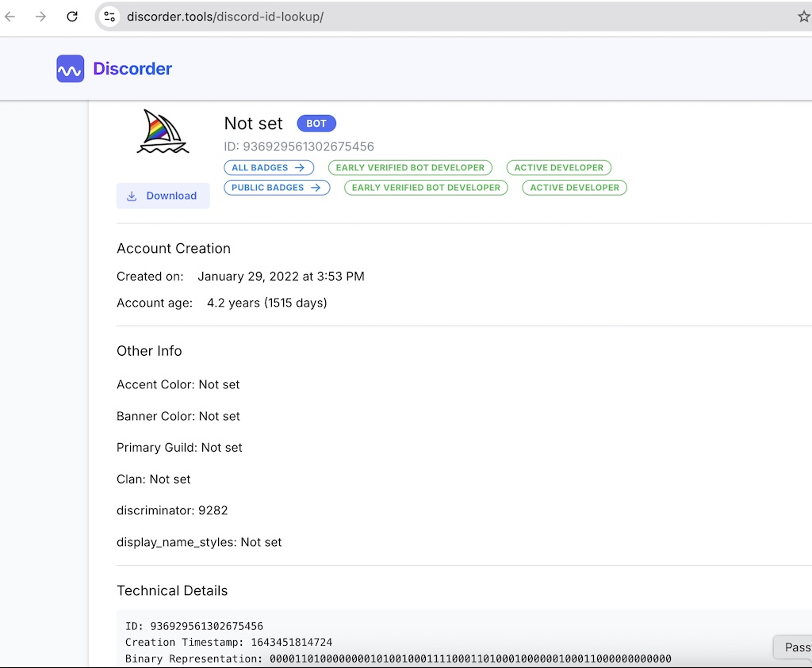This screenshot has width=812, height=668.
Task: Expand the PUBLIC BADGES arrow button
Action: [277, 188]
